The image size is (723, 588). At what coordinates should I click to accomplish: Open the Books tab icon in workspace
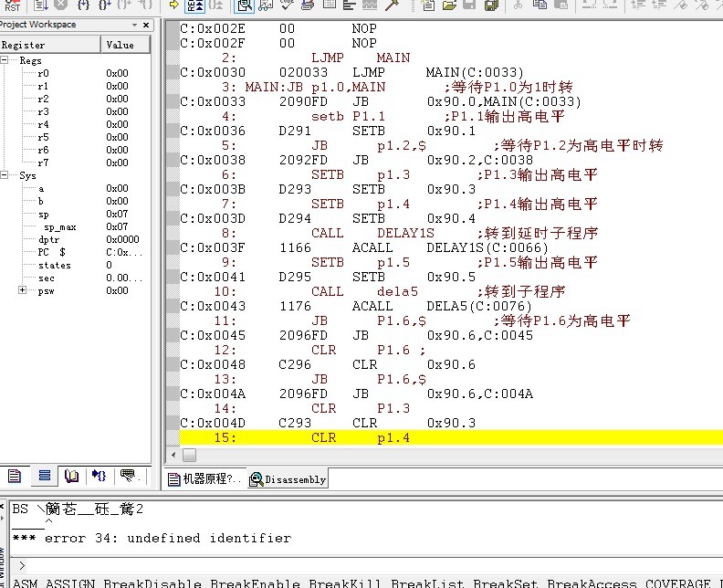coord(71,476)
